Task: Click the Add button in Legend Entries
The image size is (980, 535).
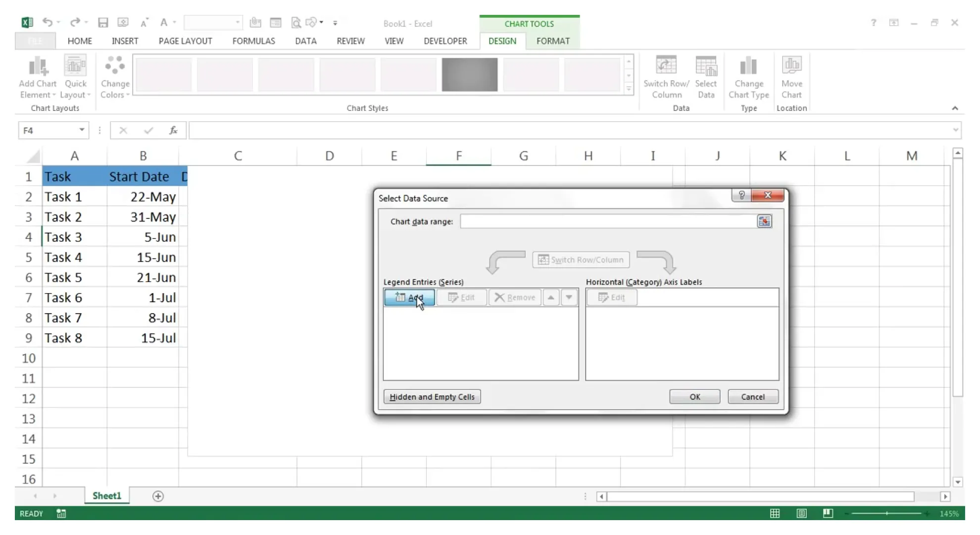Action: (x=409, y=297)
